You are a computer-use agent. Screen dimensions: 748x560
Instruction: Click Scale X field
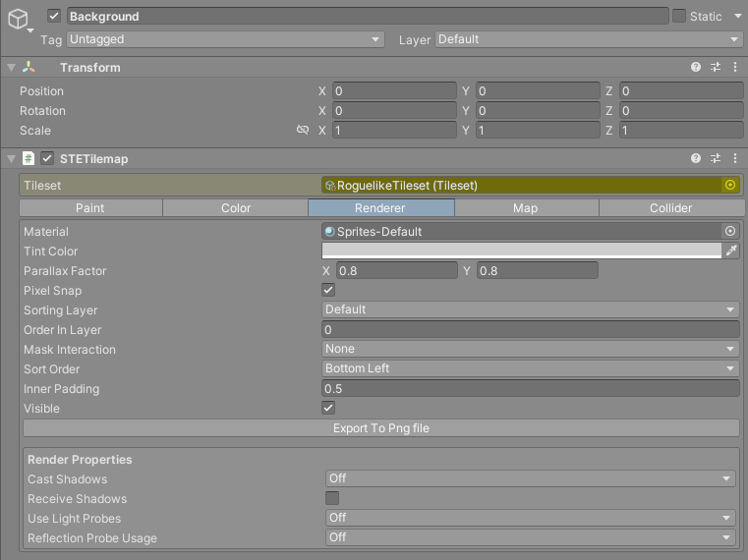click(394, 131)
